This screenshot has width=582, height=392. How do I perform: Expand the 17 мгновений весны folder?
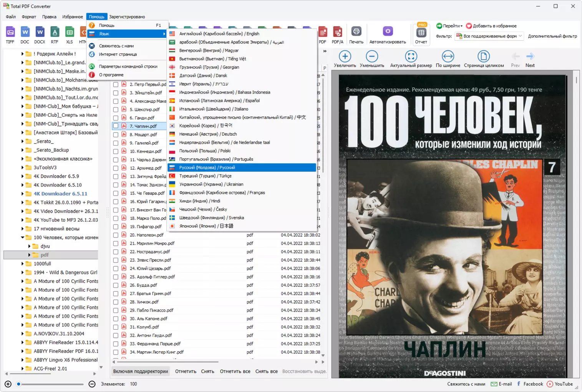pos(22,229)
